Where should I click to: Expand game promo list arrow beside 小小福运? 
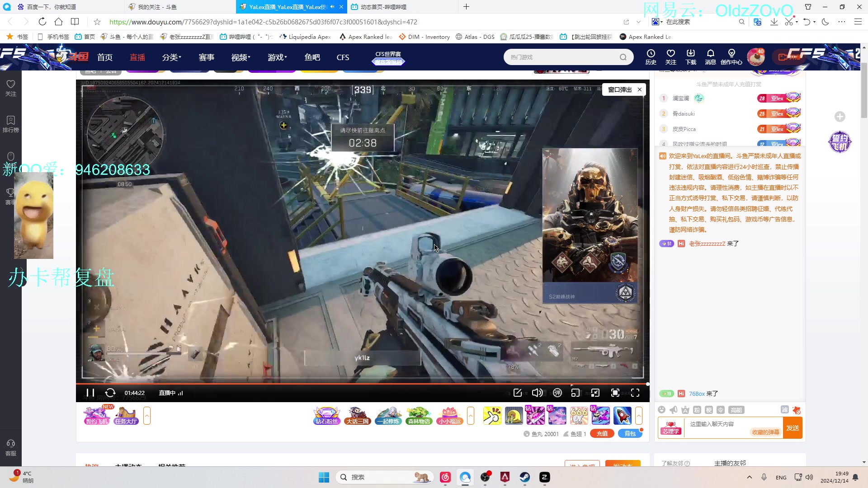tap(470, 415)
